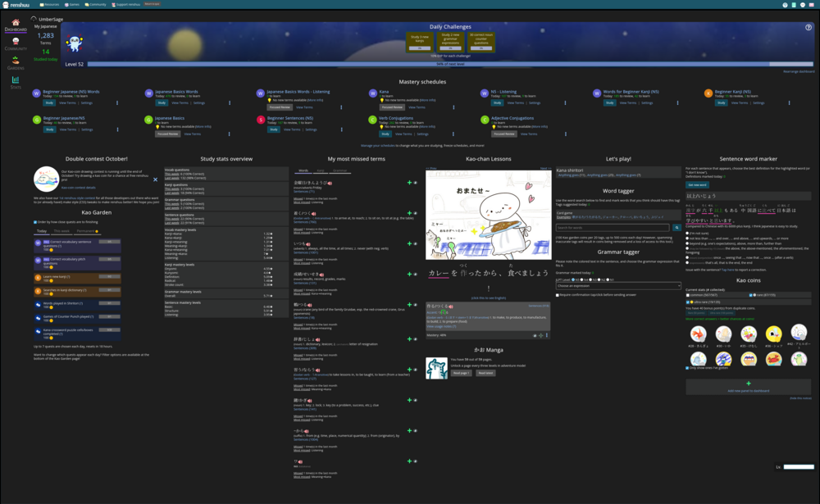Click the Get new word button
The width and height of the screenshot is (820, 504).
click(697, 184)
